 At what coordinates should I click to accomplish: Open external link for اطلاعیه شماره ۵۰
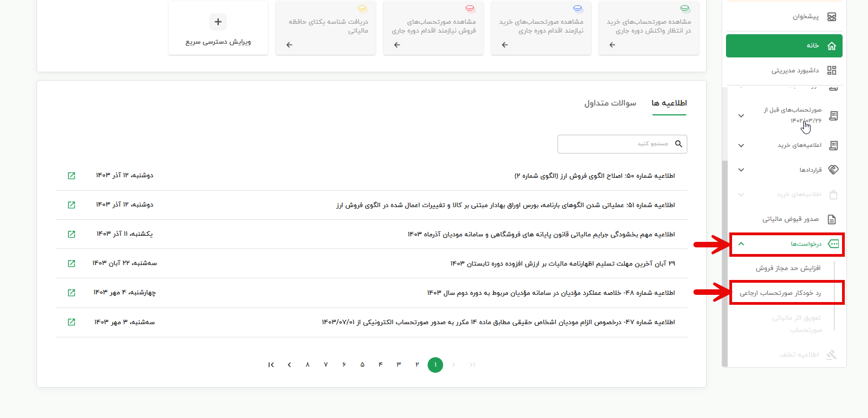(71, 176)
